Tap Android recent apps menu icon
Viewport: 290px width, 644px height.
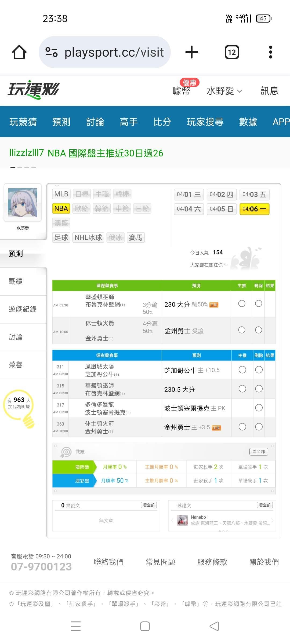click(x=76, y=626)
